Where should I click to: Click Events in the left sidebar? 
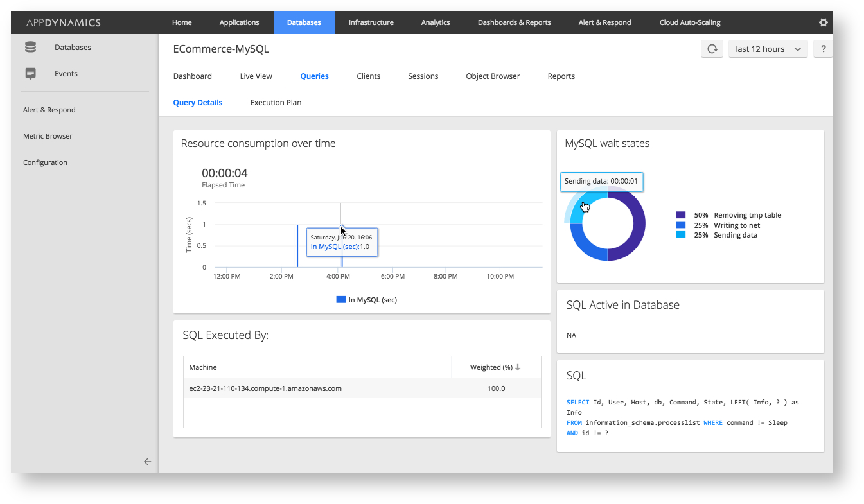point(66,73)
